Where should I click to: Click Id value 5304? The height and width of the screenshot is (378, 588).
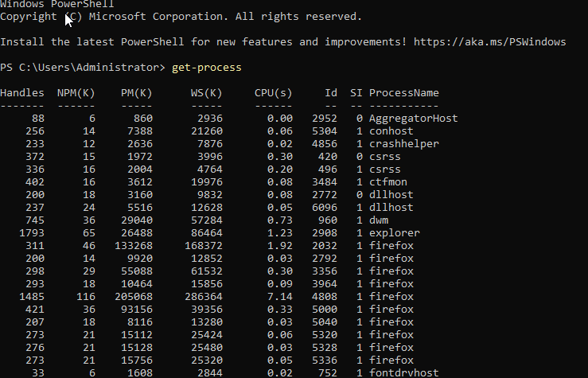(x=325, y=131)
